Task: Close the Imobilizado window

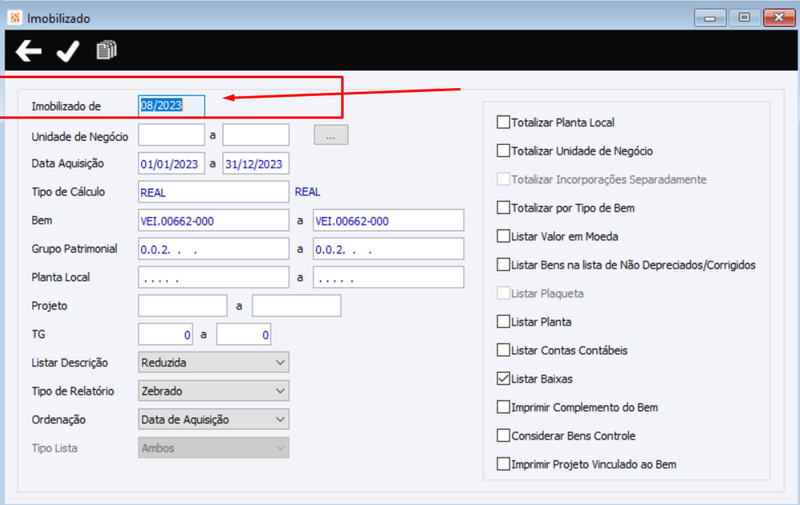Action: pyautogui.click(x=779, y=18)
